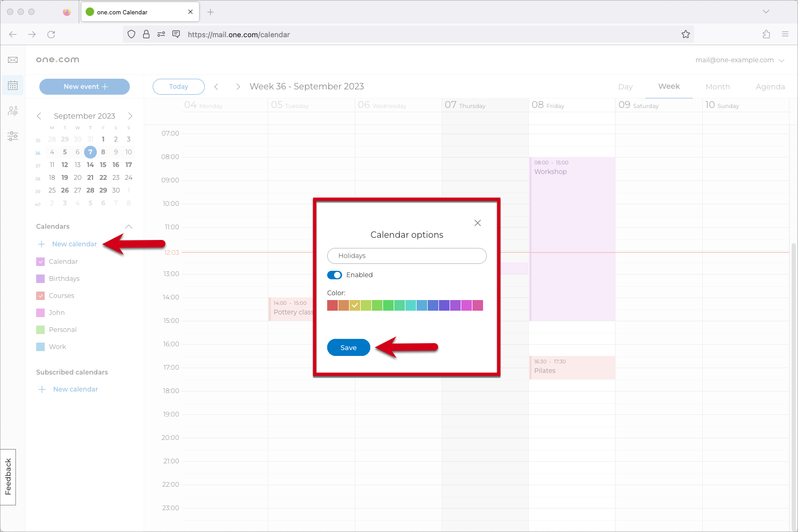Open the Settings sliders icon in the sidebar
The width and height of the screenshot is (798, 532).
[x=13, y=136]
